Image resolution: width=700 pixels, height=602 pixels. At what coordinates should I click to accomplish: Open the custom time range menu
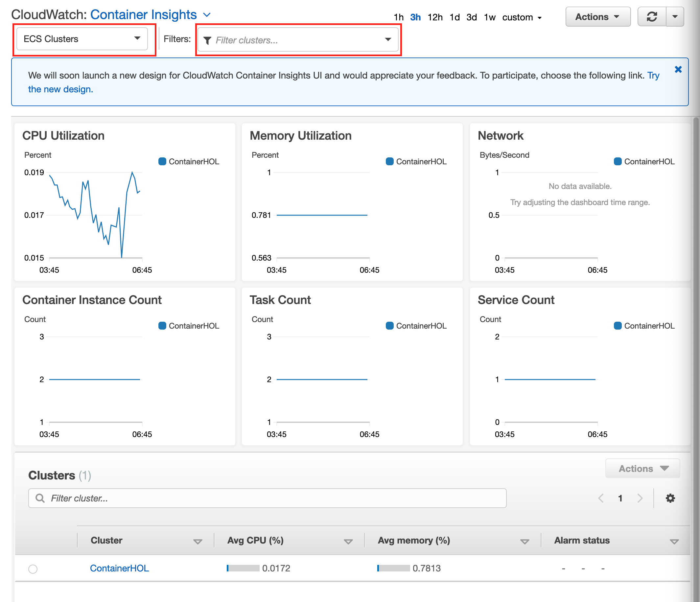[522, 17]
